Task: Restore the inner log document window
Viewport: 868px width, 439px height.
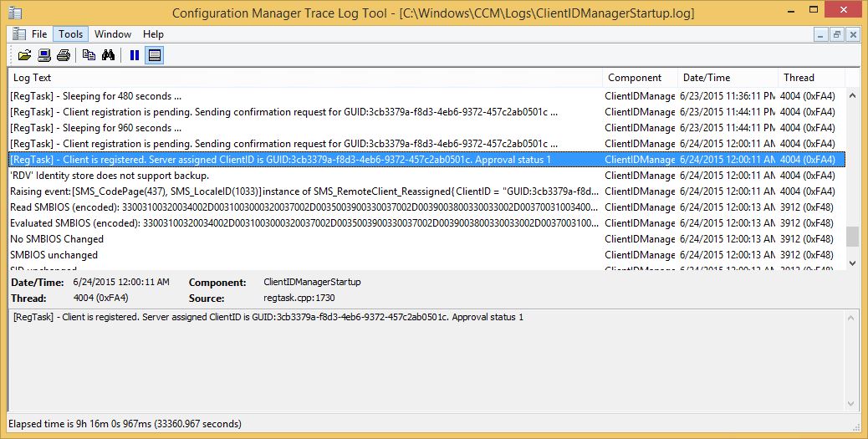Action: [x=837, y=34]
